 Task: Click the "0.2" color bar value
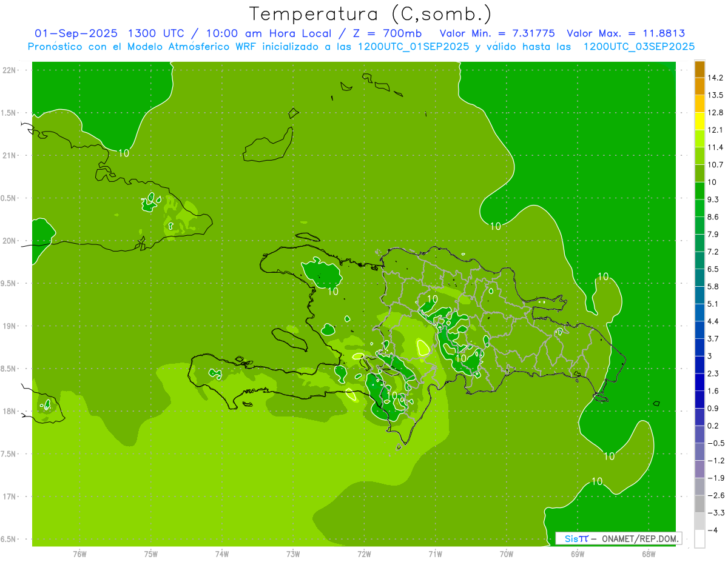(713, 426)
